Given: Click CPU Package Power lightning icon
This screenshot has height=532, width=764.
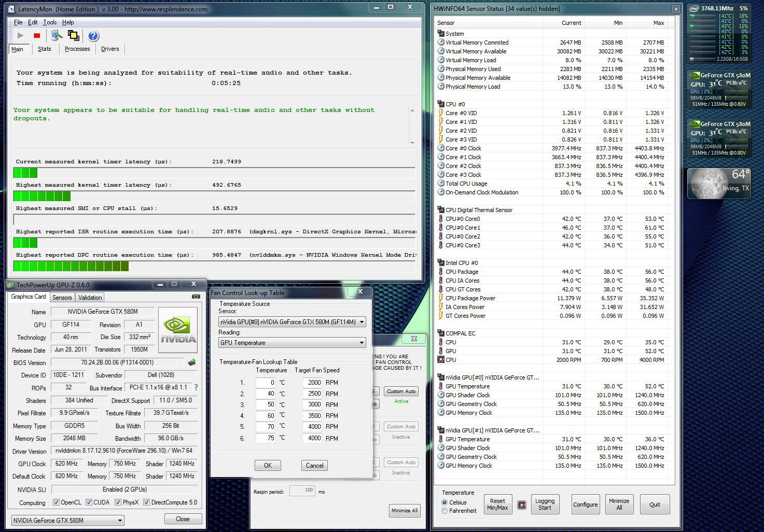Looking at the screenshot, I should click(441, 298).
